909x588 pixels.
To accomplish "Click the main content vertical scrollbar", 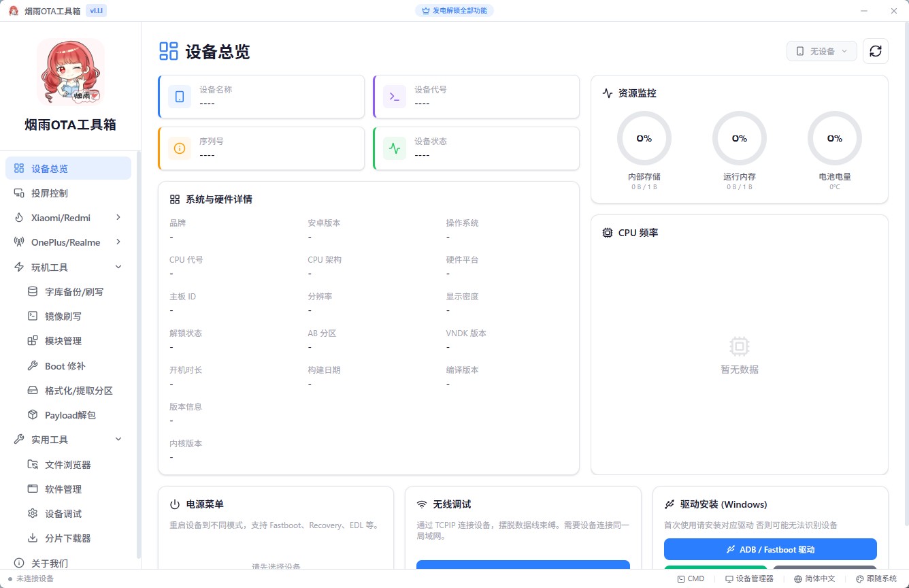I will (x=906, y=272).
